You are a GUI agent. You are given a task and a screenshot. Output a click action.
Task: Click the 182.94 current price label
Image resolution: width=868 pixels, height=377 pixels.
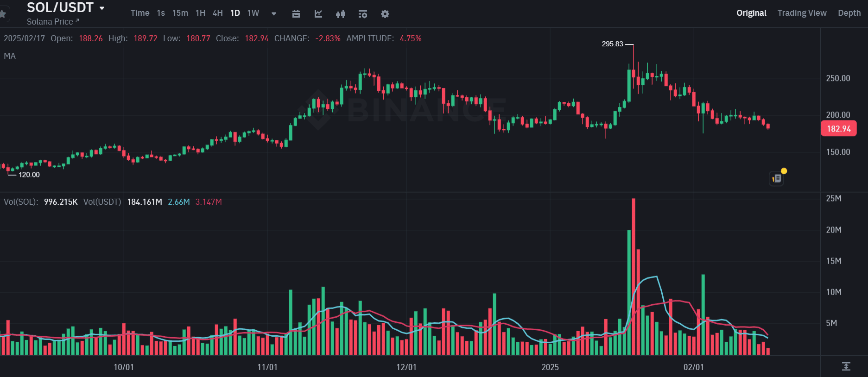[x=839, y=129]
